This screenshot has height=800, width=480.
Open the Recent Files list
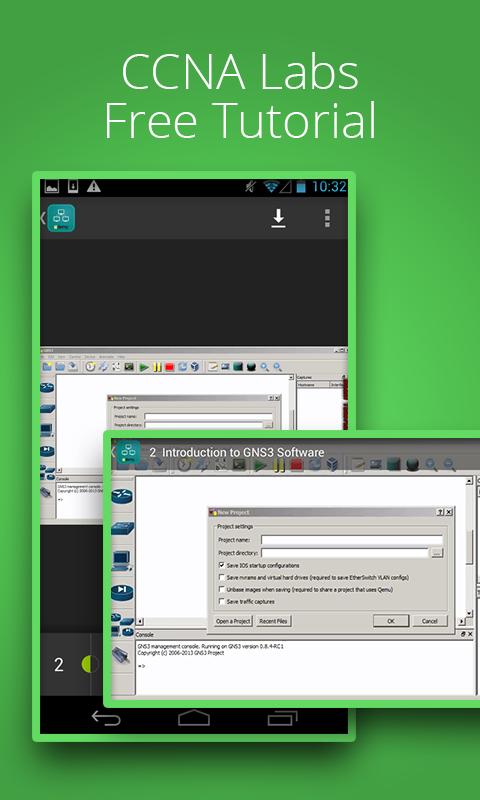pyautogui.click(x=273, y=621)
